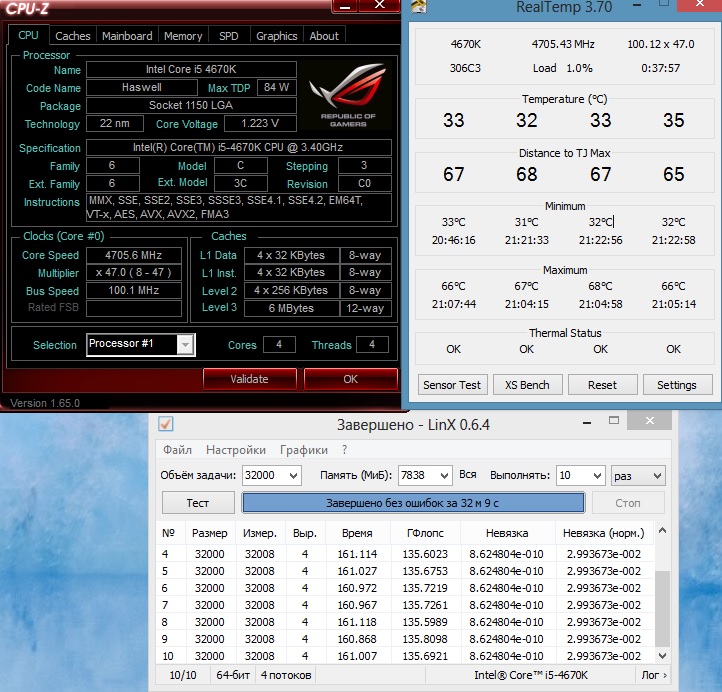
Task: Click the LinX title bar icon
Action: tap(166, 424)
